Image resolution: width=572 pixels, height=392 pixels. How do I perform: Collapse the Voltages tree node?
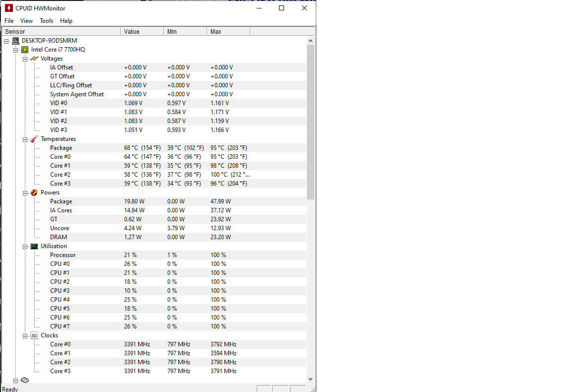click(x=25, y=59)
